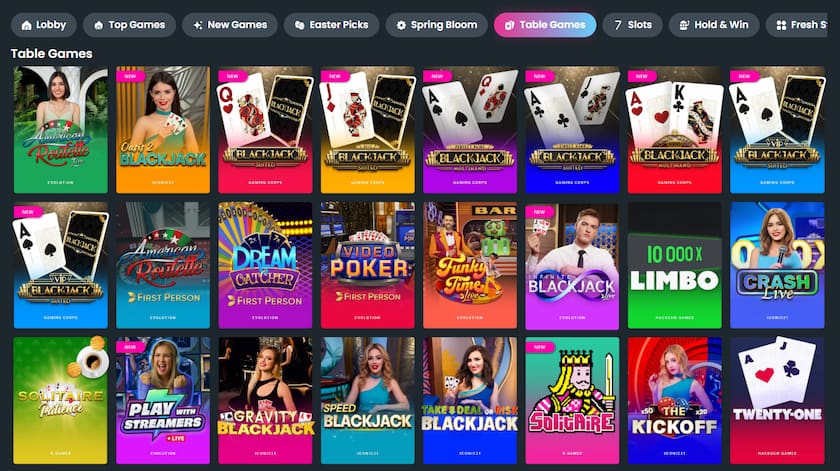Open the Hold & Win tab
The width and height of the screenshot is (840, 471).
tap(714, 25)
